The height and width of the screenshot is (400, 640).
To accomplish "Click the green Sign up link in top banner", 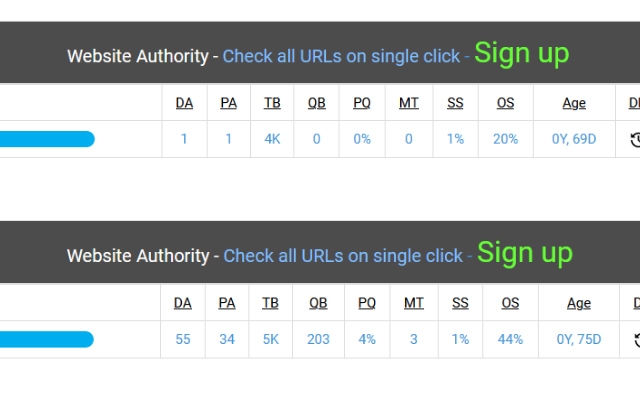I will tap(522, 54).
